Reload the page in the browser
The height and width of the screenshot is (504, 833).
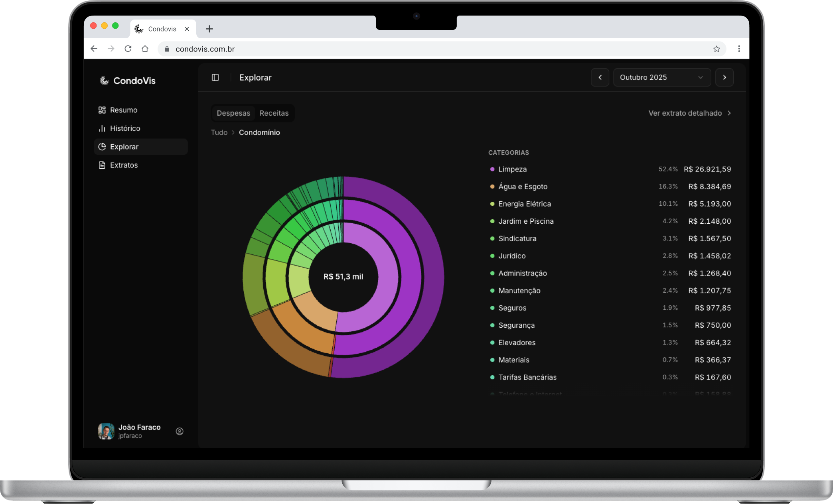click(128, 49)
